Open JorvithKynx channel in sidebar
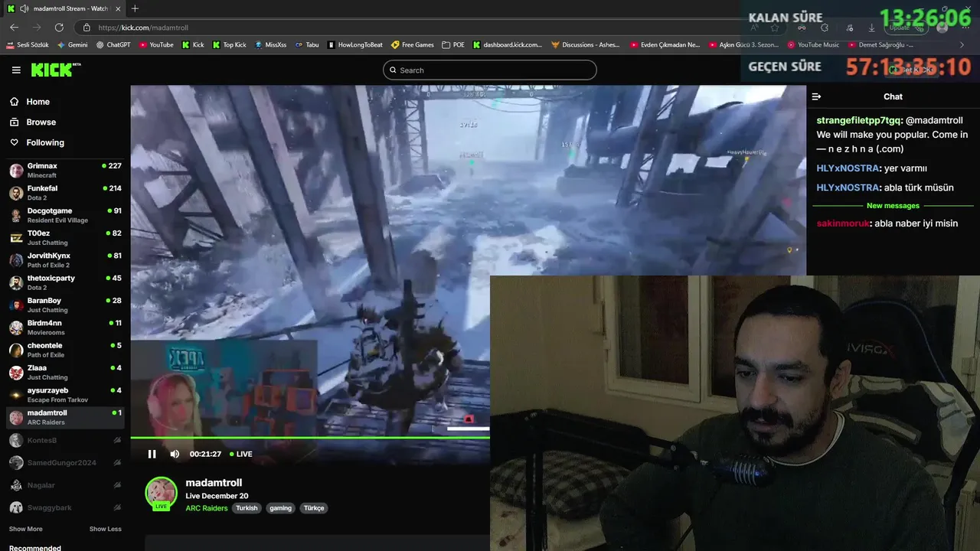 point(64,260)
